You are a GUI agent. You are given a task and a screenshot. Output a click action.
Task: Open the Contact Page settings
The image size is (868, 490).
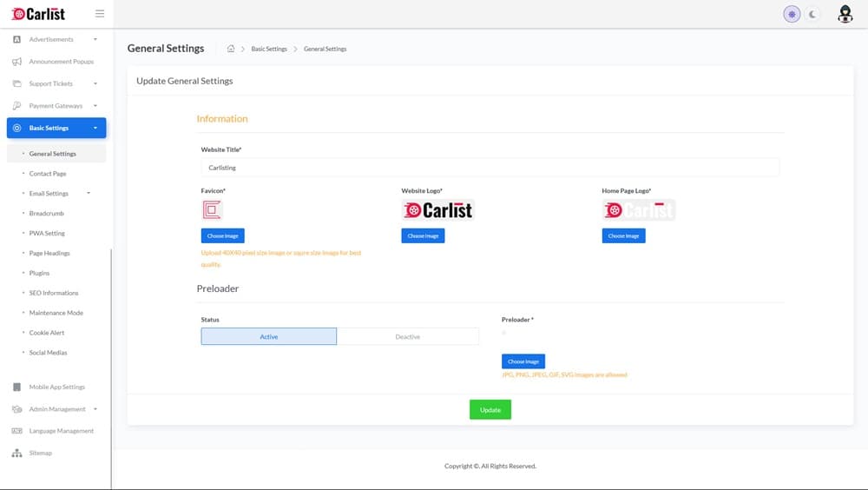tap(48, 174)
